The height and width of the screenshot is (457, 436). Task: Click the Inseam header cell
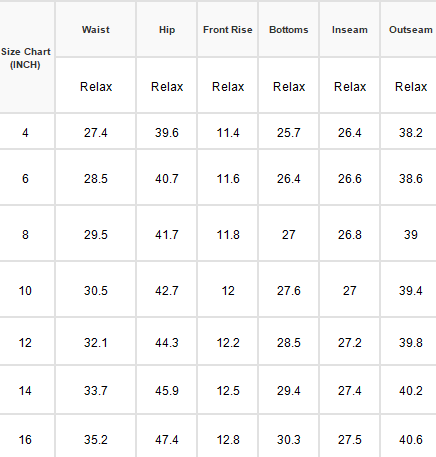click(x=350, y=30)
